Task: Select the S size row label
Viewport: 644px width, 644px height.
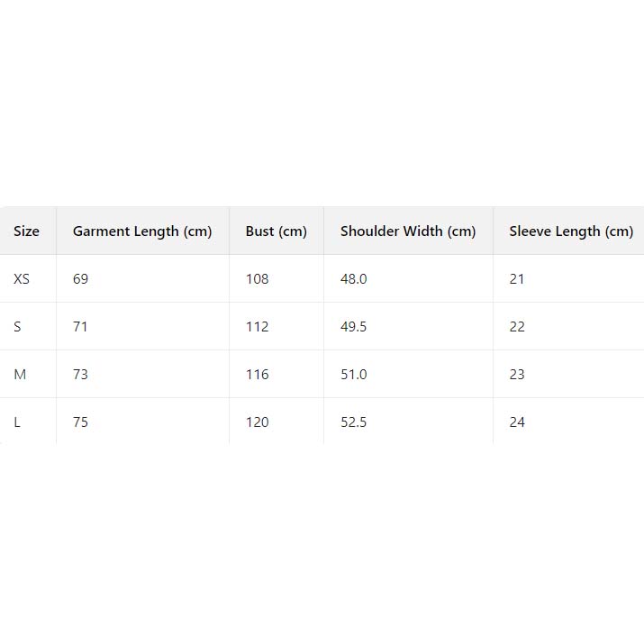Action: point(17,327)
